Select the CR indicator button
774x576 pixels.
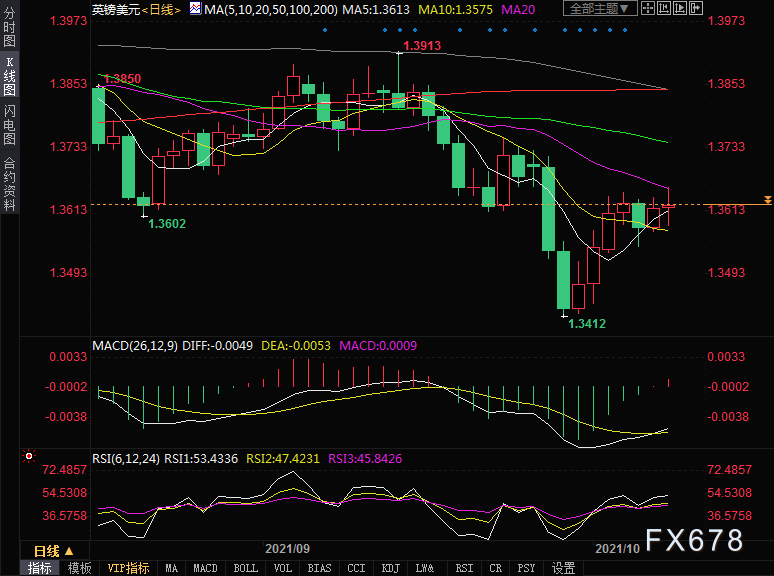coord(496,568)
